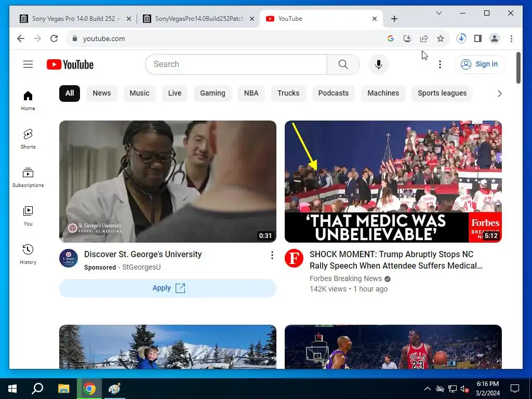Click the StGeorgesU sponsor link
The image size is (532, 399).
coord(141,268)
